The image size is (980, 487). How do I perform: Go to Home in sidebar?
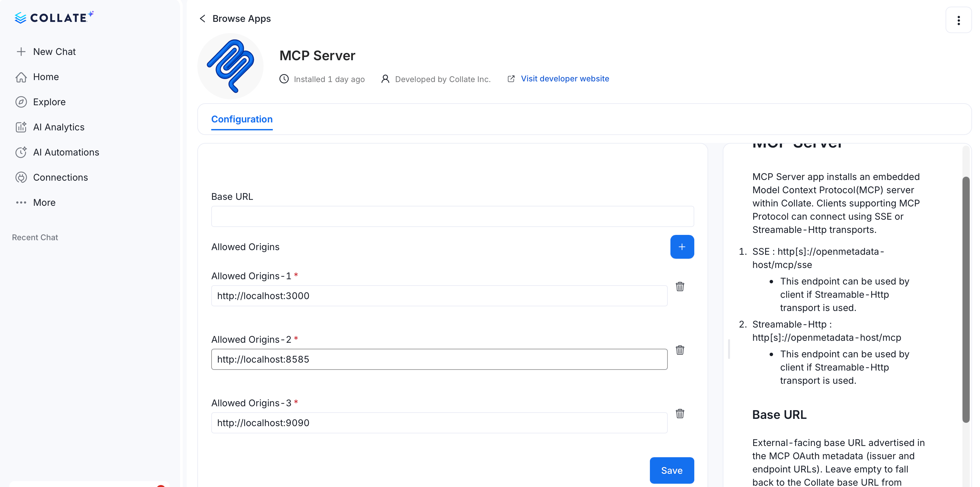pos(46,77)
